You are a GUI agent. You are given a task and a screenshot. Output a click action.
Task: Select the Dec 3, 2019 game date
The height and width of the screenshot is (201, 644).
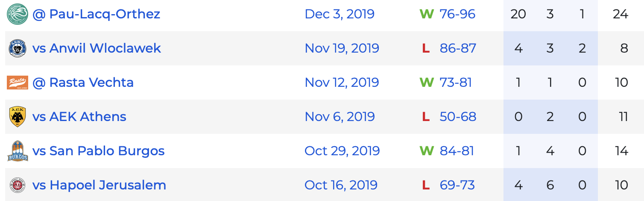tap(340, 14)
